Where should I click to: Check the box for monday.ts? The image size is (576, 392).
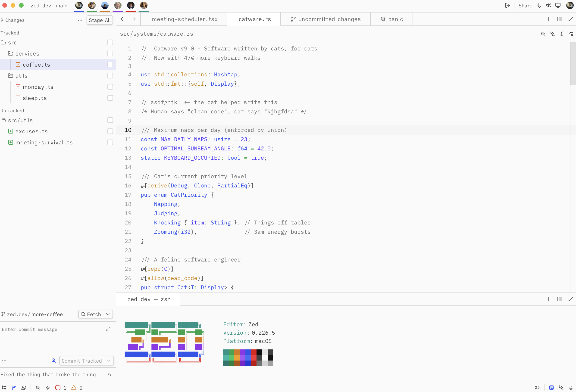110,87
